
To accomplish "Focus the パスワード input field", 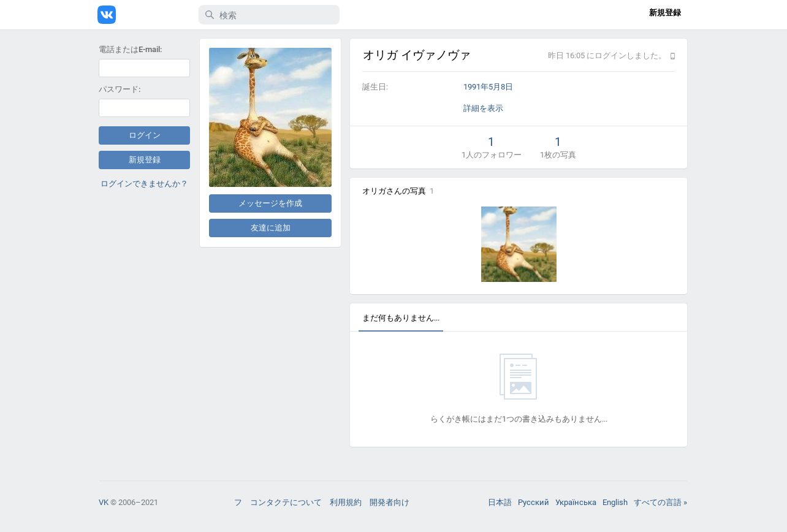I will coord(144,108).
